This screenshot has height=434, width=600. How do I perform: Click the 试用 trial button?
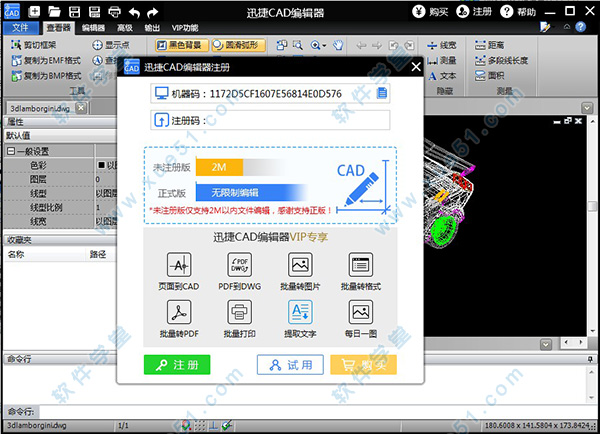click(x=290, y=364)
